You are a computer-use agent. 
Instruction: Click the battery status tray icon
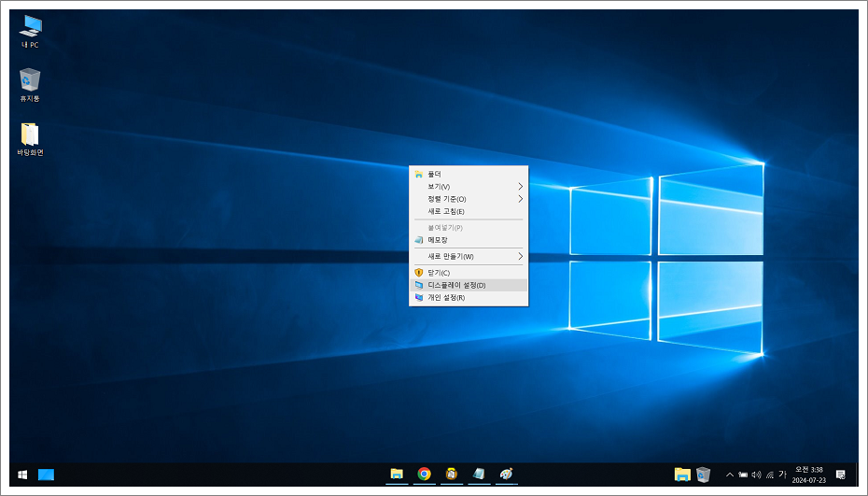pos(743,475)
